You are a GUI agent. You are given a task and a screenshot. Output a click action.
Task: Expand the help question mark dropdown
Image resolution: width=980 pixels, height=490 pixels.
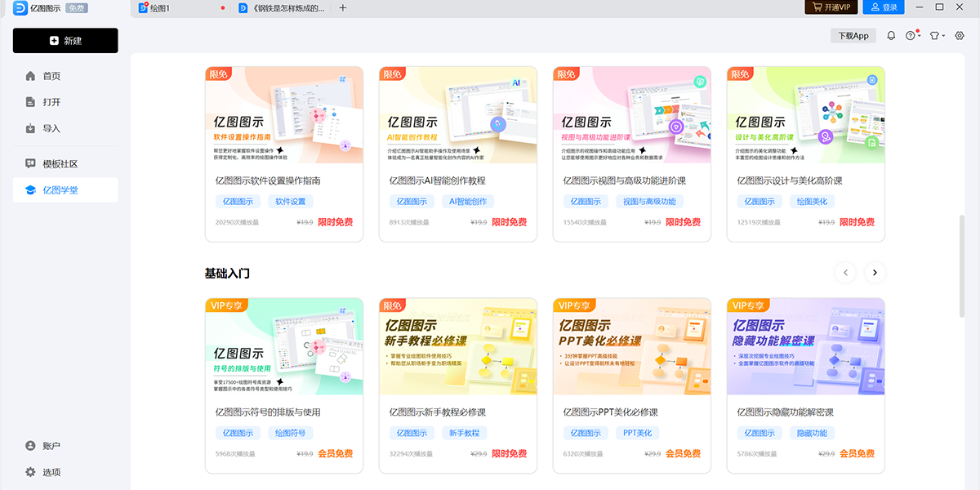912,36
